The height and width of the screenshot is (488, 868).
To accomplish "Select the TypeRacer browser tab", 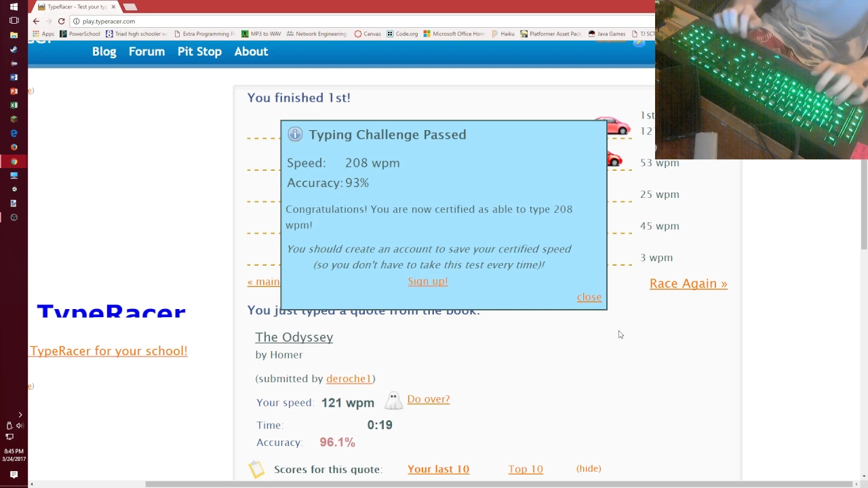I will (x=75, y=7).
